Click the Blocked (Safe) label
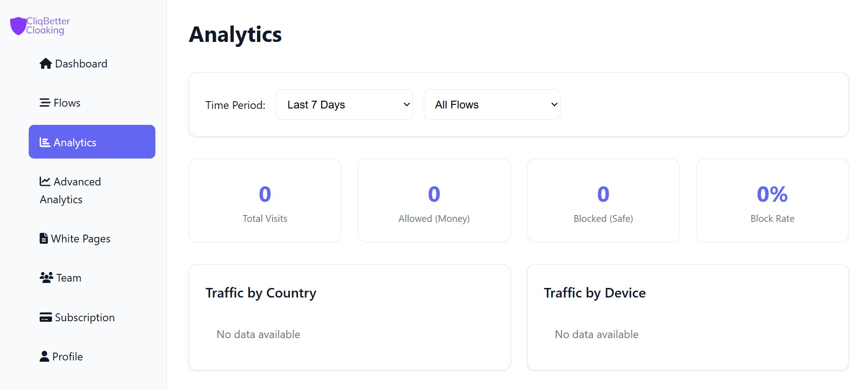The width and height of the screenshot is (868, 390). pyautogui.click(x=603, y=219)
